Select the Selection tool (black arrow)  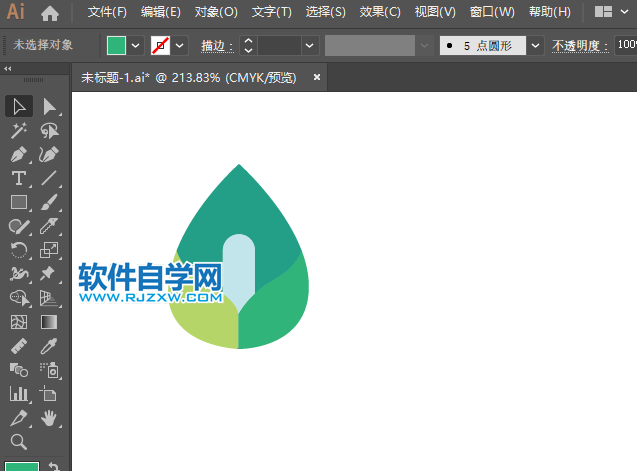tap(19, 106)
